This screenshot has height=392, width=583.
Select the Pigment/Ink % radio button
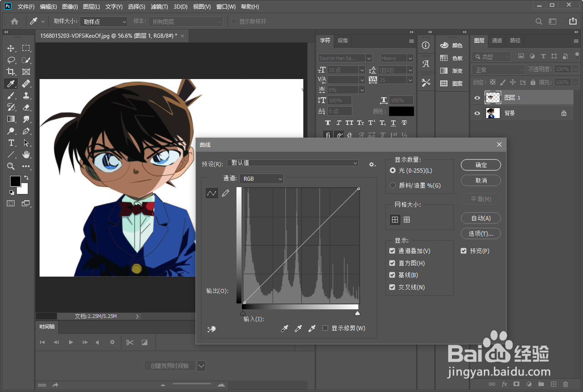(393, 185)
